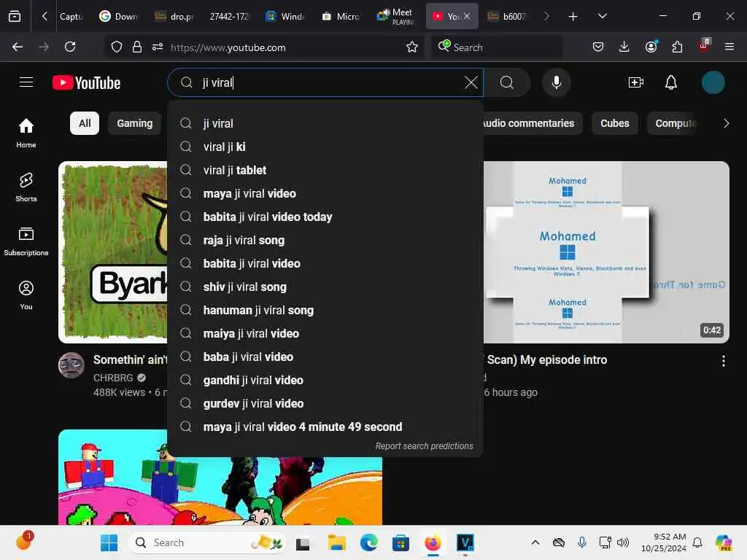747x560 pixels.
Task: Open Microsoft Edge from the taskbar
Action: click(368, 542)
